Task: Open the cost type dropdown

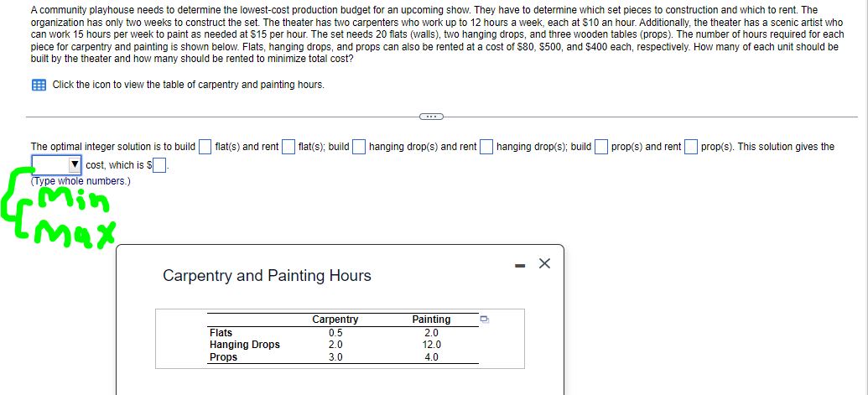Action: point(57,165)
